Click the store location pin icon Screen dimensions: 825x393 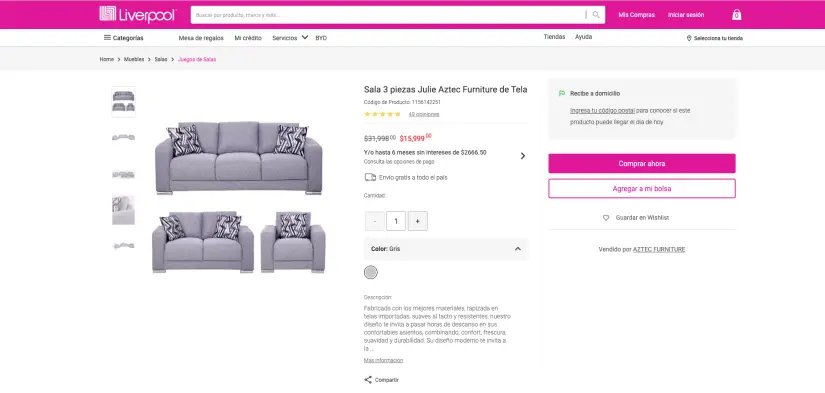689,38
